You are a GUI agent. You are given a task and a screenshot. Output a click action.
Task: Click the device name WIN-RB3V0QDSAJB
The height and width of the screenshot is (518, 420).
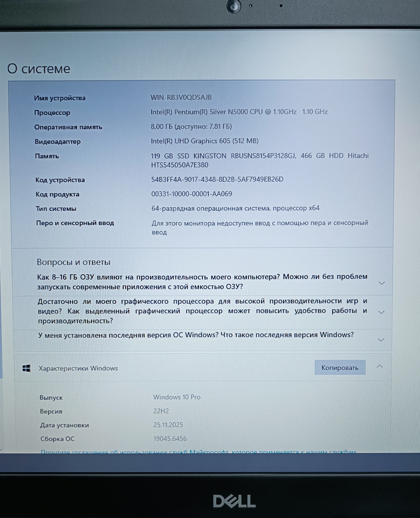point(181,97)
